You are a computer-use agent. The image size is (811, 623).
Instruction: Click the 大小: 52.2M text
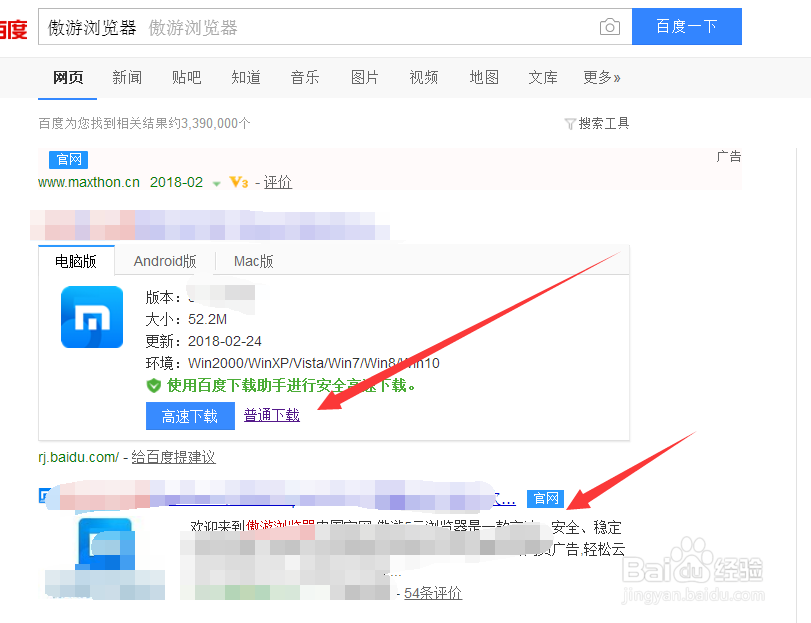(186, 320)
